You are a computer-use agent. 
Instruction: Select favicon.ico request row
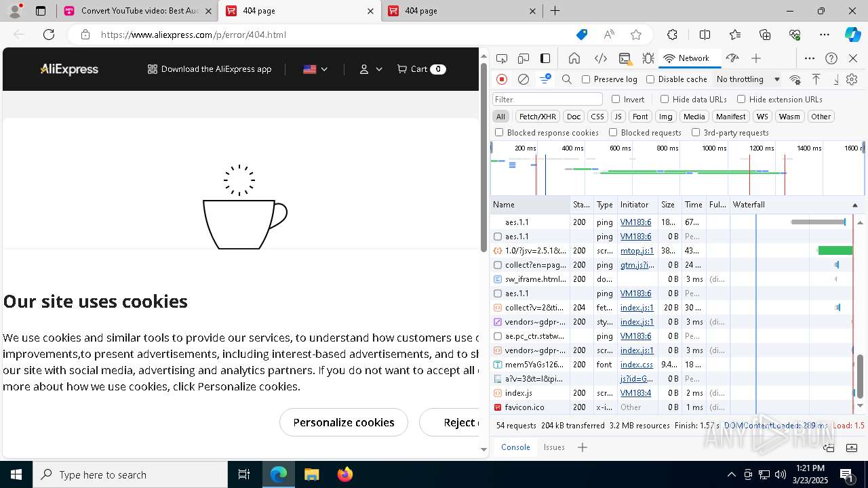[x=672, y=407]
